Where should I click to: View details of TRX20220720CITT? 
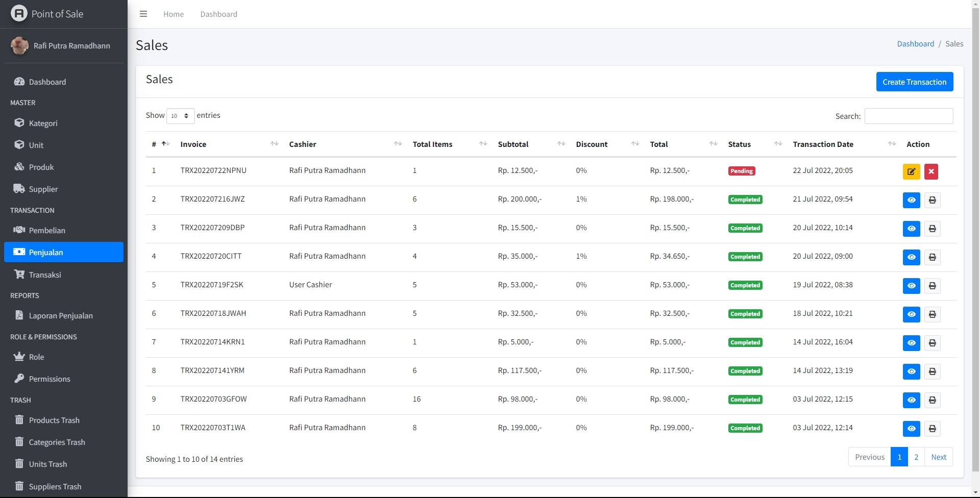point(911,257)
